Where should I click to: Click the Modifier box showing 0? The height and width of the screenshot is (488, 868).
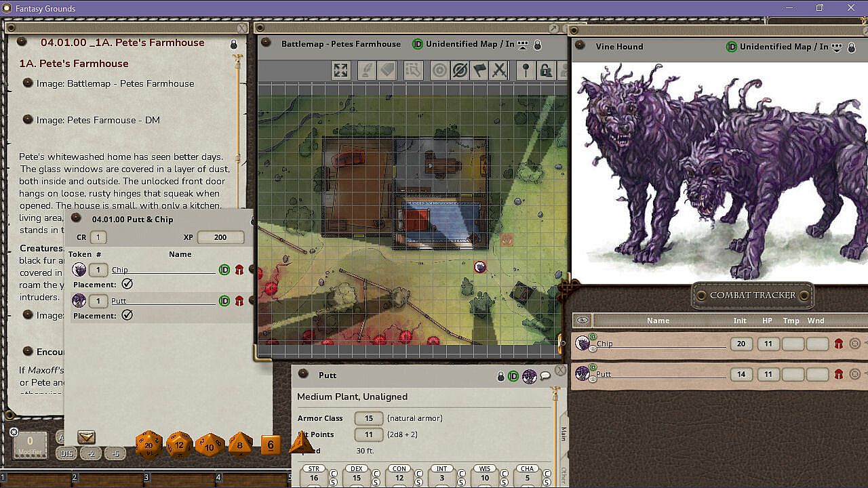coord(30,445)
